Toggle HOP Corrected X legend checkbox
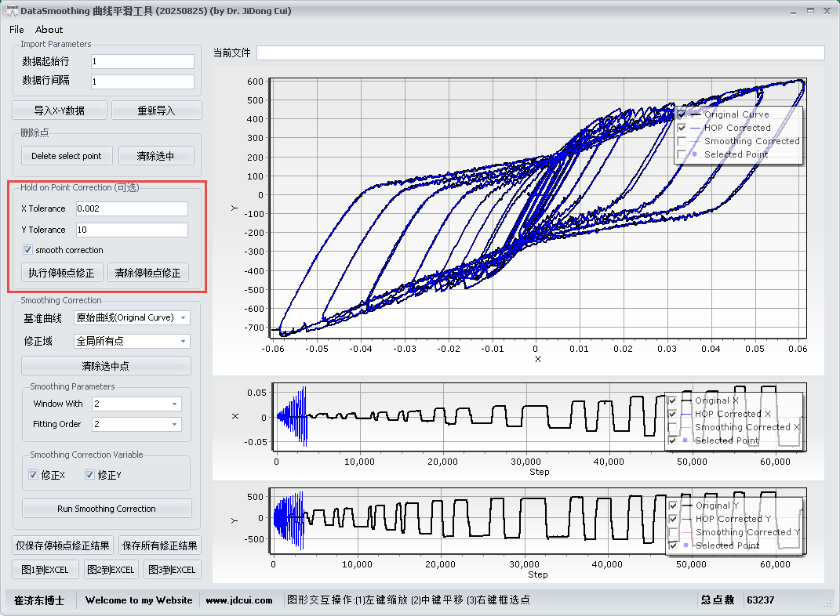 pos(672,414)
